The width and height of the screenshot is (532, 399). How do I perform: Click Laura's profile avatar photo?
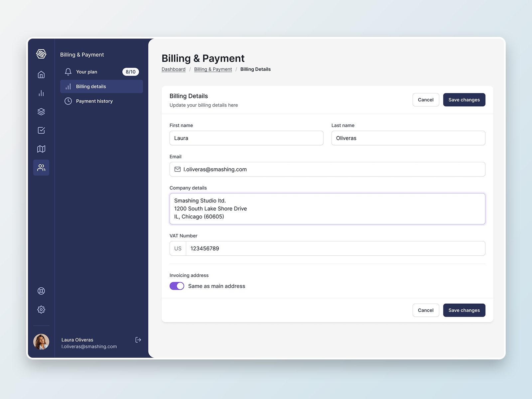click(41, 342)
